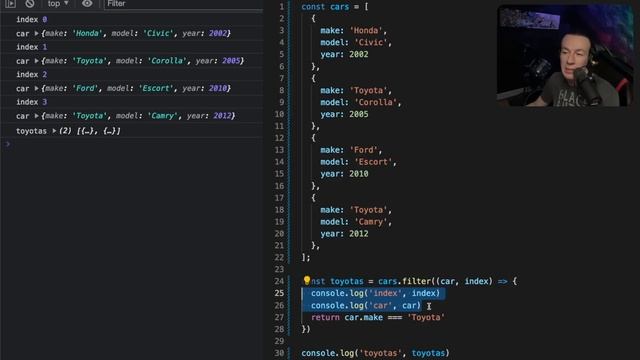
Task: Click the "make: 'Ford'," code line
Action: [x=351, y=150]
